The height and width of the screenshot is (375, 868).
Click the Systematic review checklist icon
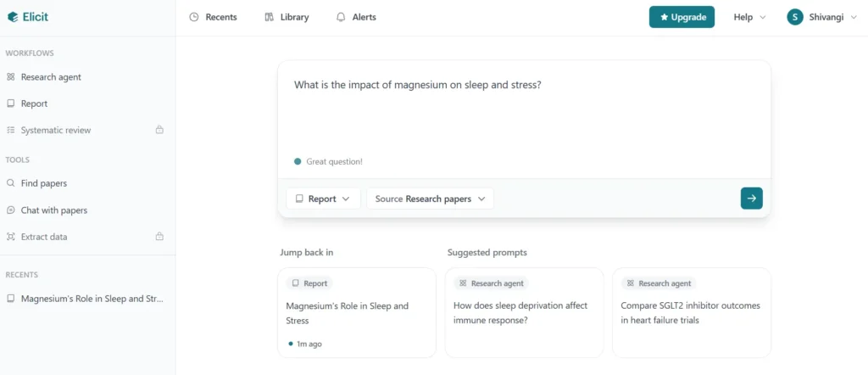coord(10,130)
